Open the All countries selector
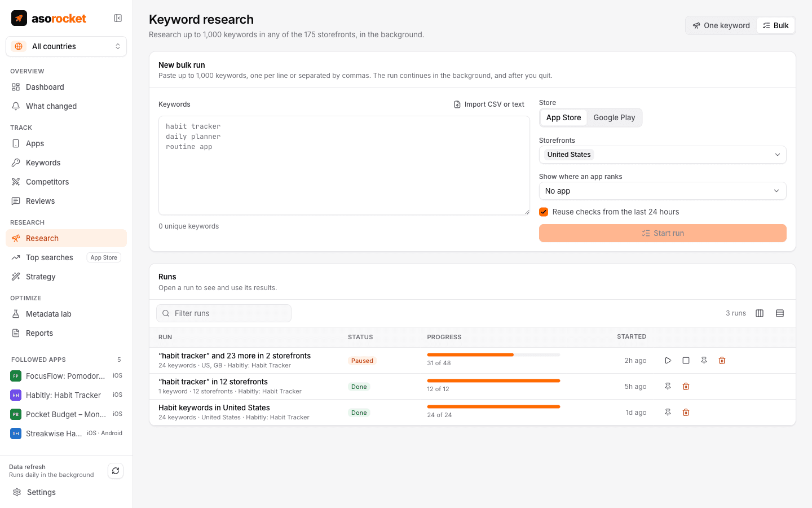812x508 pixels. tap(67, 46)
